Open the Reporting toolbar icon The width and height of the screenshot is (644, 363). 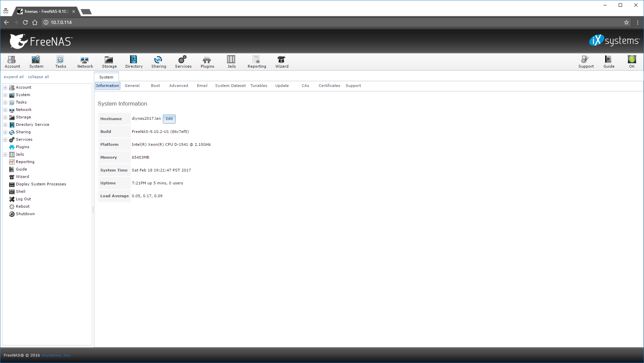click(257, 62)
